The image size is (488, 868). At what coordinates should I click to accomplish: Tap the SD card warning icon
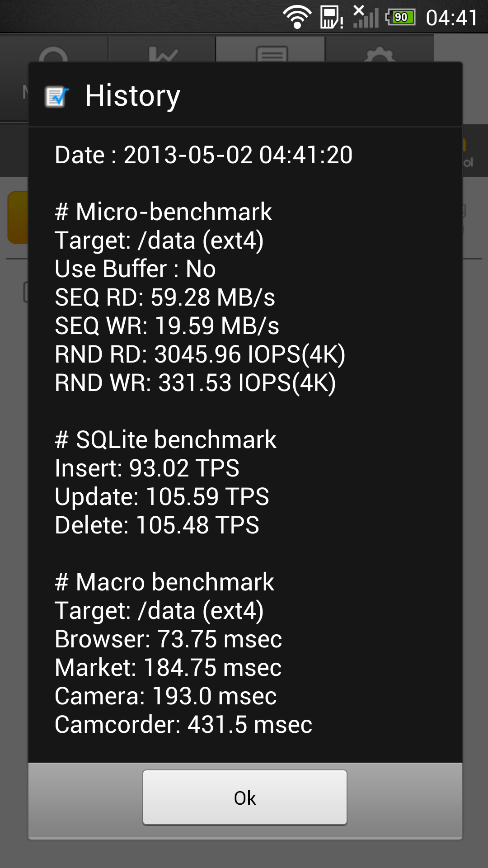332,17
